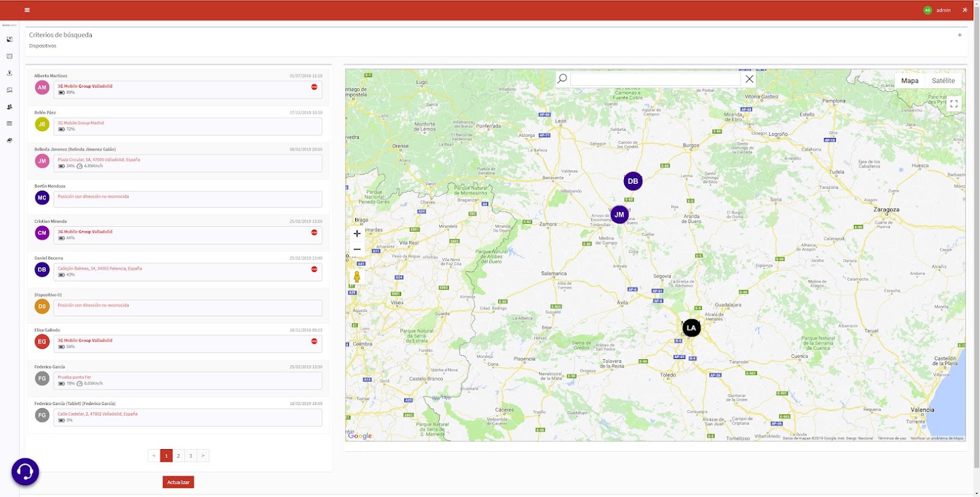Switch map to Satélite view
The image size is (980, 497).
point(943,81)
